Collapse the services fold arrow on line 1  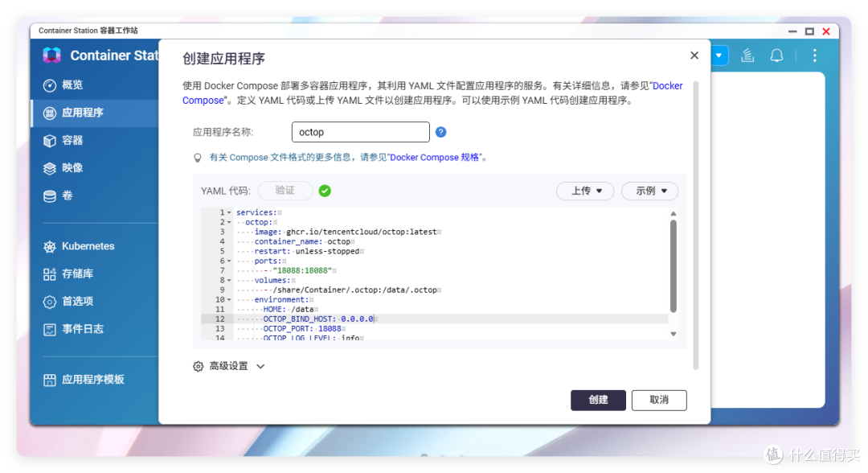click(229, 212)
